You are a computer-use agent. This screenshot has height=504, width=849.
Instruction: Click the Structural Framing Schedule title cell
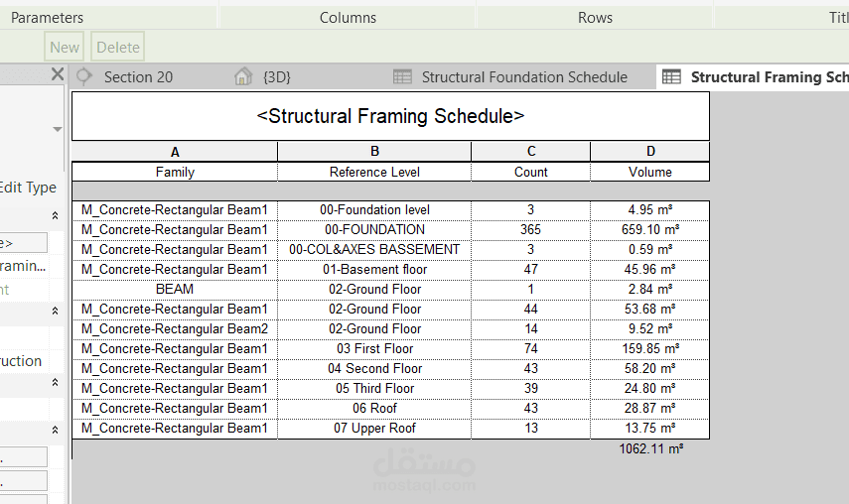(390, 116)
